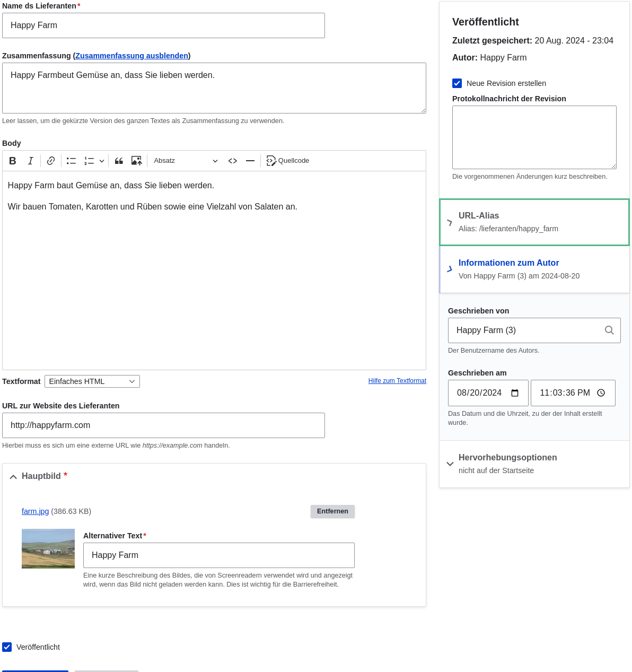The height and width of the screenshot is (672, 632).
Task: Upload an image into the Body
Action: coord(137,161)
